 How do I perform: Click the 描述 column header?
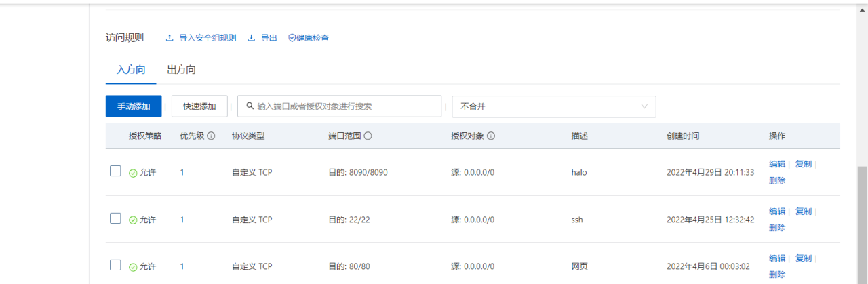pyautogui.click(x=579, y=136)
